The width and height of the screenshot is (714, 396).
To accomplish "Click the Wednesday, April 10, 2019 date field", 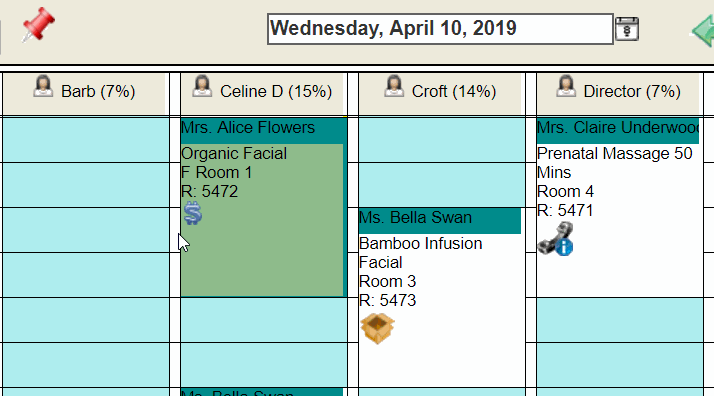I will [x=440, y=29].
